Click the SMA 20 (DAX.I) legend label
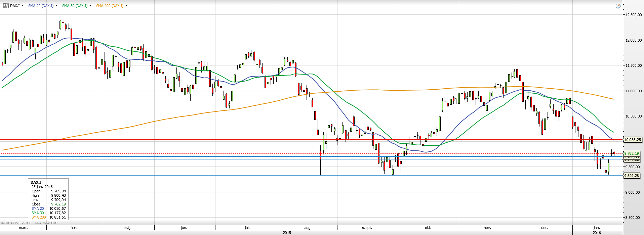644x235 pixels. [41, 6]
